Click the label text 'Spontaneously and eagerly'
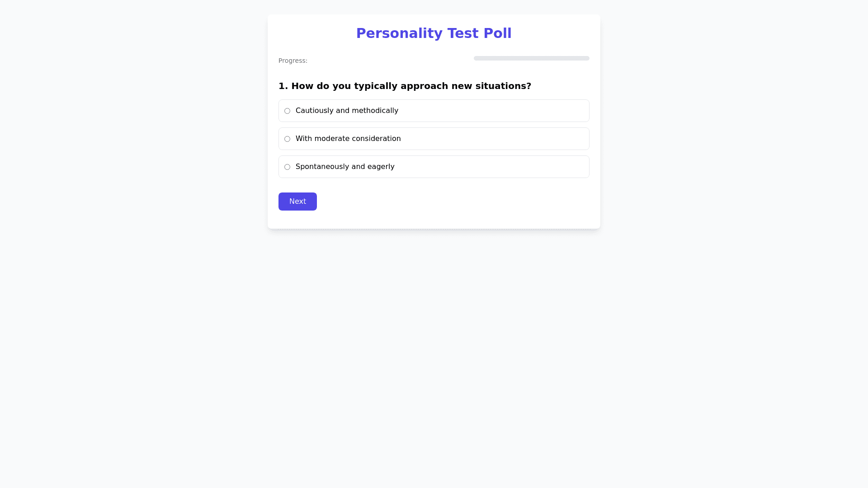This screenshot has width=868, height=488. pyautogui.click(x=345, y=167)
